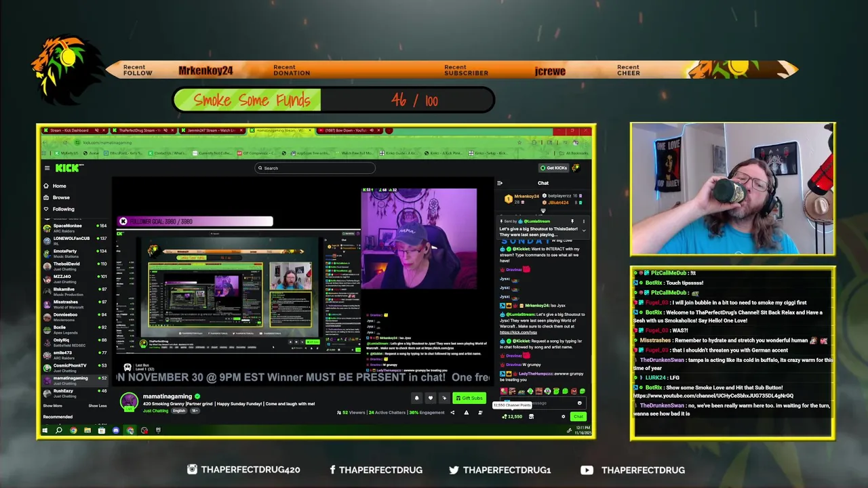Click the Home icon in Kick sidebar
Viewport: 868px width, 488px height.
46,186
